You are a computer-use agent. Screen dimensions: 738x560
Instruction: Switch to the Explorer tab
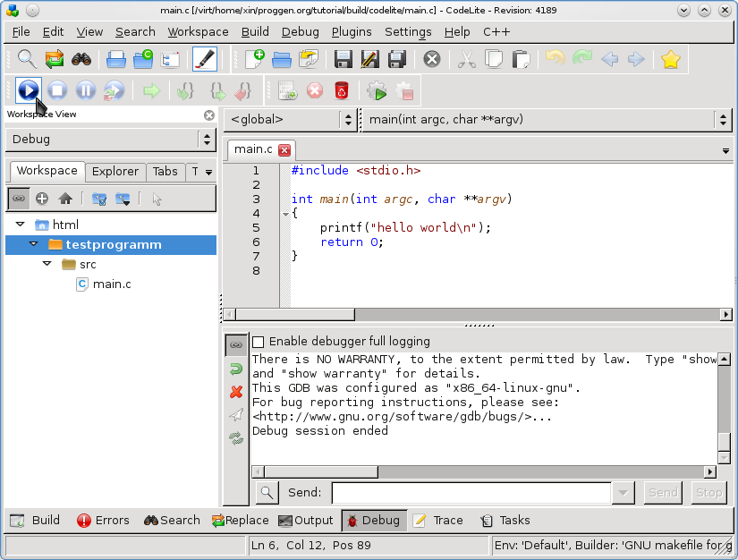coord(115,172)
